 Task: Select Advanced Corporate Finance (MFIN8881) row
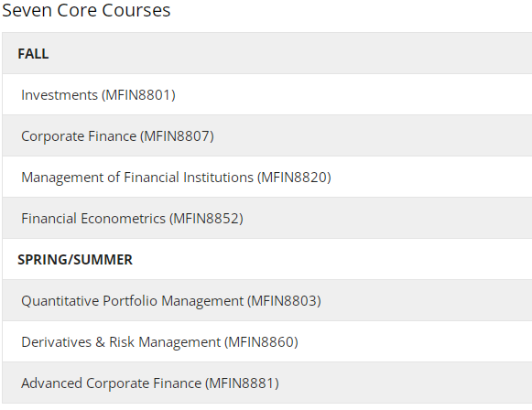click(x=267, y=383)
